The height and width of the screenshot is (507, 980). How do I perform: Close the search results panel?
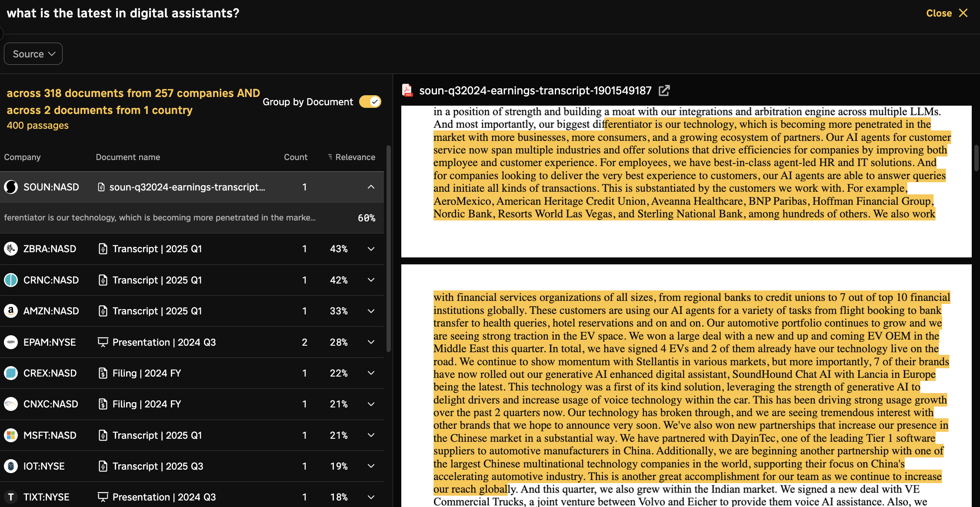(x=947, y=13)
